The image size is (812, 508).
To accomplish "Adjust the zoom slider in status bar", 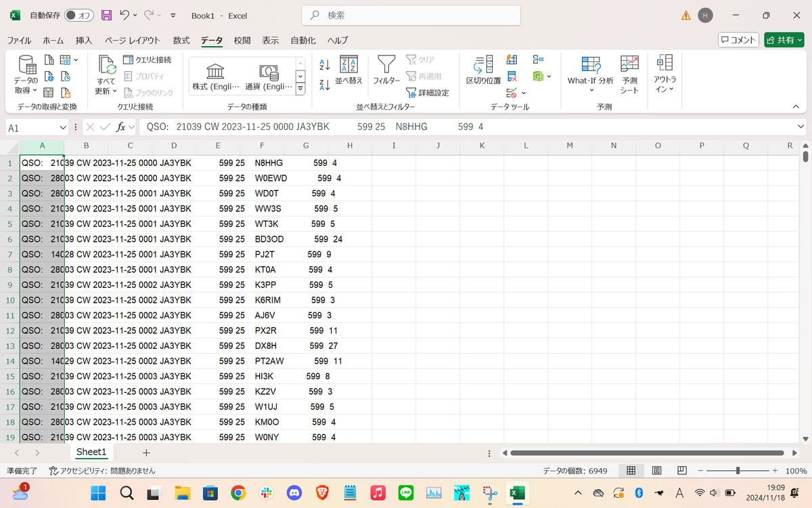I will coord(738,470).
